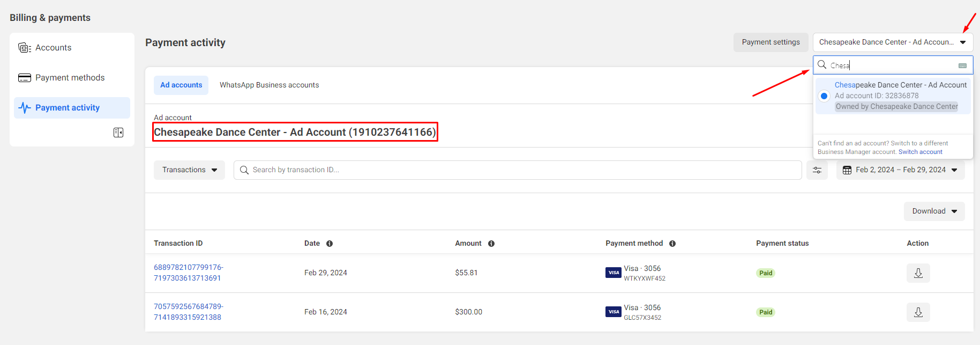Click the Paid status for the $55.81 transaction
Viewport: 980px width, 345px height.
click(766, 273)
